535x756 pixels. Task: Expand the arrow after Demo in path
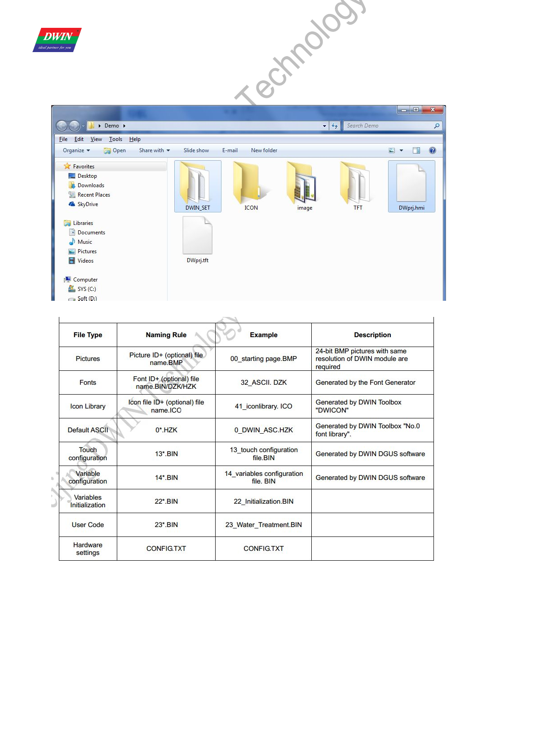pos(124,126)
